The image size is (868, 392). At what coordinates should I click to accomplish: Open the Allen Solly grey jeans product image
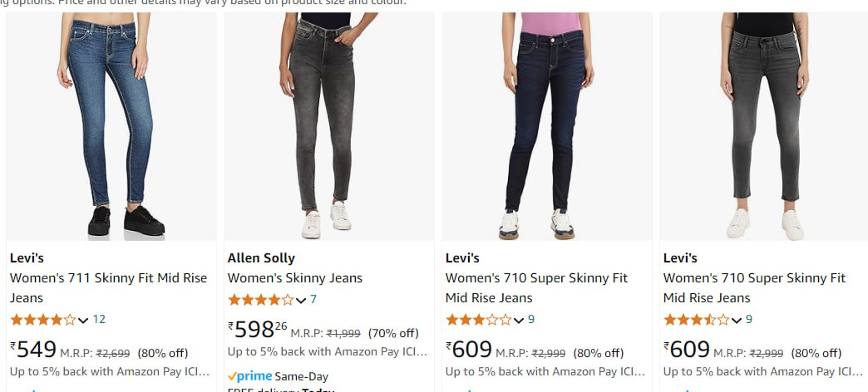click(328, 125)
